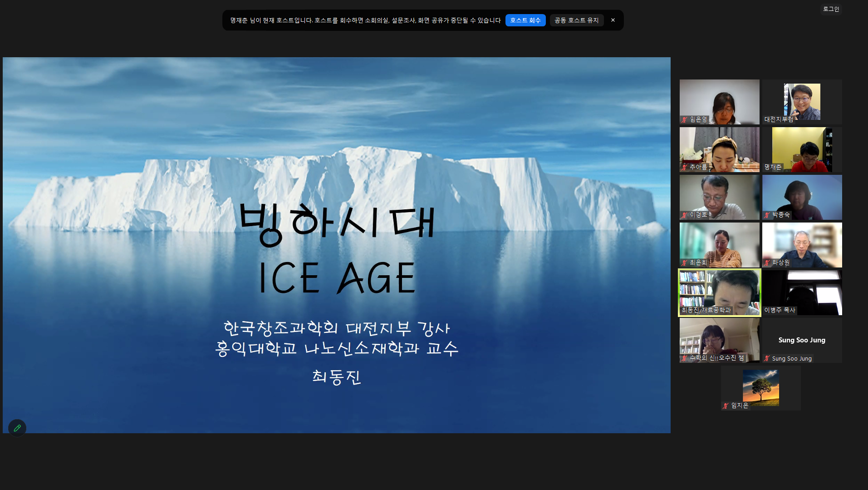The image size is (868, 490).
Task: Click the 호스트 회수 button
Action: point(525,20)
